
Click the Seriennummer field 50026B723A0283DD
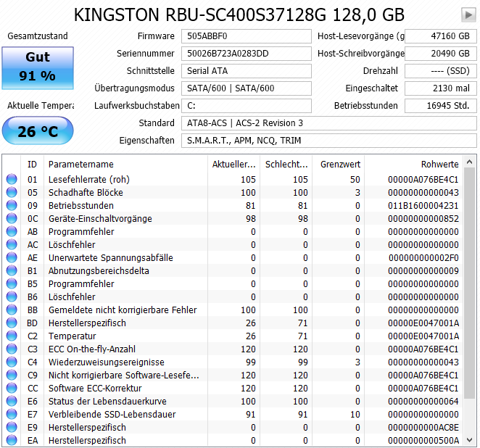coord(247,54)
